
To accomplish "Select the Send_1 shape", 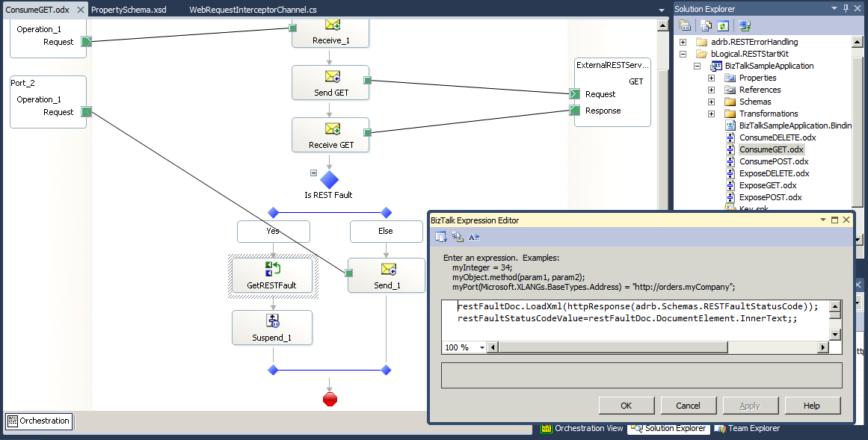I will pyautogui.click(x=387, y=276).
